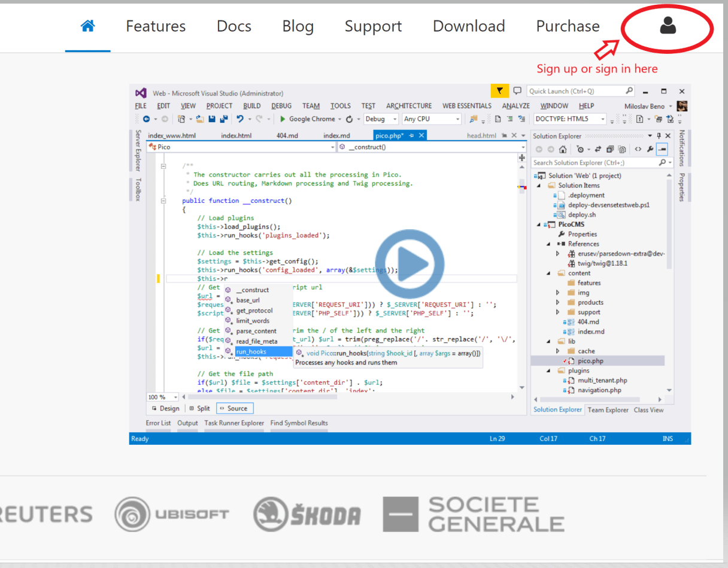Open the feedback speech bubble icon
The height and width of the screenshot is (568, 728).
(517, 91)
